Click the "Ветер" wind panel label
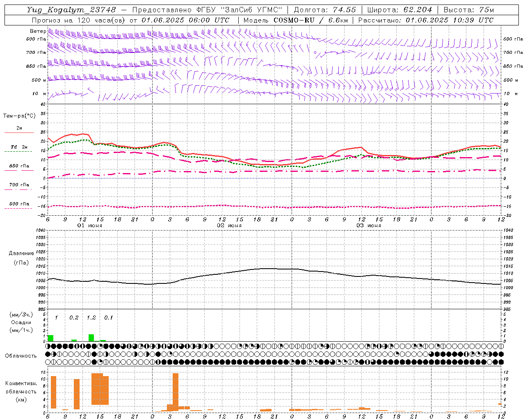 coord(38,31)
